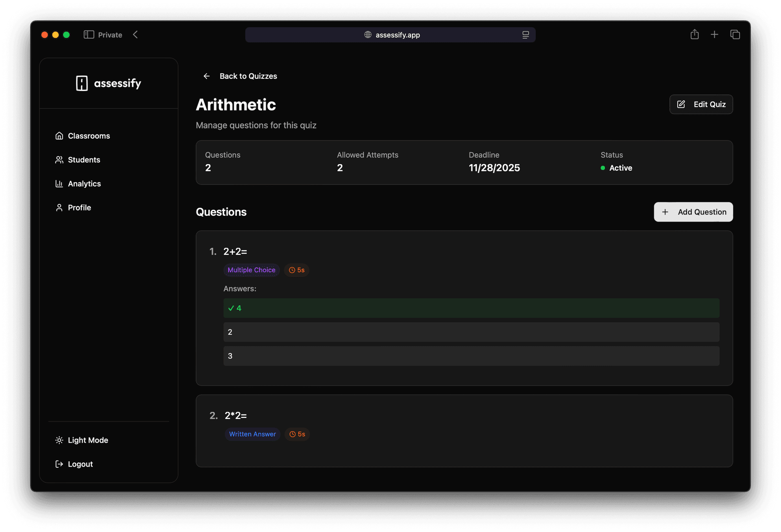Click the Written Answer tag
Image resolution: width=781 pixels, height=532 pixels.
(x=252, y=434)
